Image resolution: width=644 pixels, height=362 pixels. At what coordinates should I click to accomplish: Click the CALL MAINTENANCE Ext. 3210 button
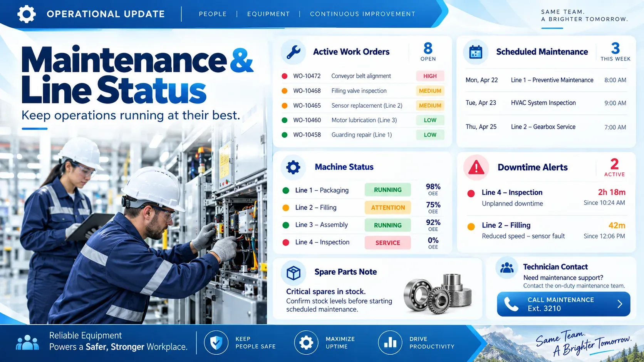point(563,304)
